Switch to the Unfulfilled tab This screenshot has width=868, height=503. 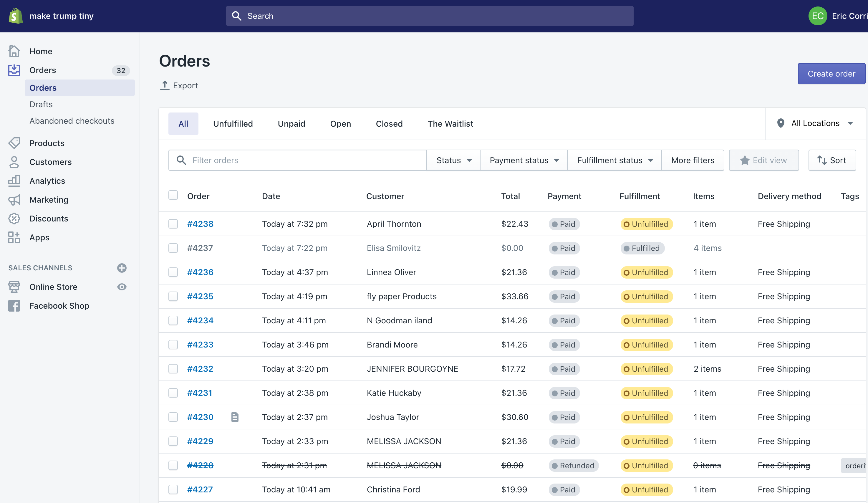233,123
